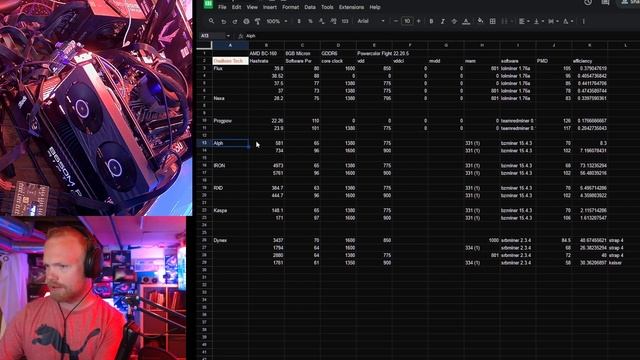Viewport: 640px width, 360px height.
Task: Select the Dynex cell
Action: point(230,240)
